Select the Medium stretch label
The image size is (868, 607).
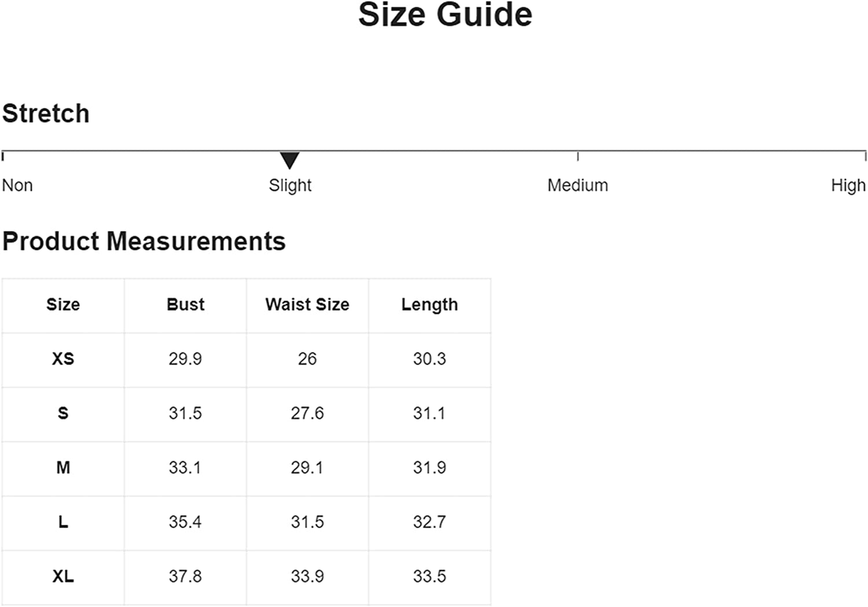pos(577,185)
